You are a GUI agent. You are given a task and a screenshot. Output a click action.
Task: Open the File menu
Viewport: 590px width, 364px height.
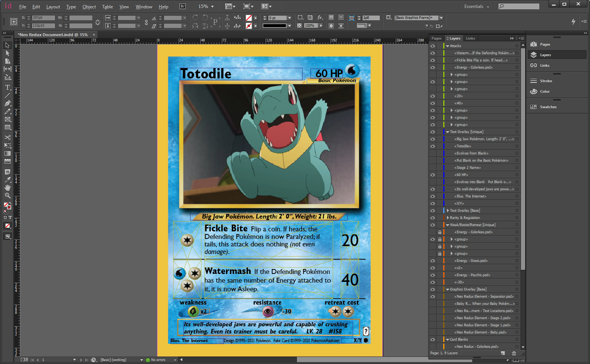(x=23, y=7)
